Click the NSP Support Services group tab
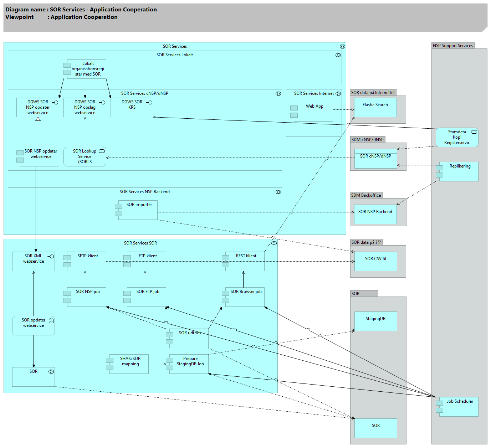The image size is (491, 448). [x=452, y=46]
